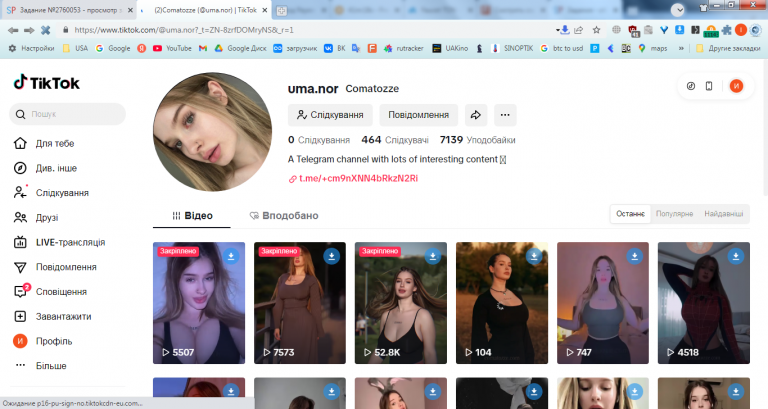
Task: Close the Comatozze TikTok browser tab
Action: tap(264, 10)
